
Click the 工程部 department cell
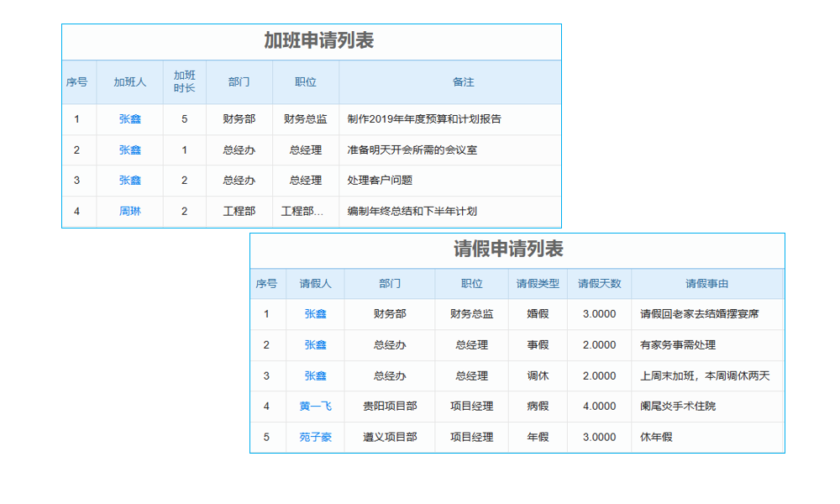click(239, 211)
